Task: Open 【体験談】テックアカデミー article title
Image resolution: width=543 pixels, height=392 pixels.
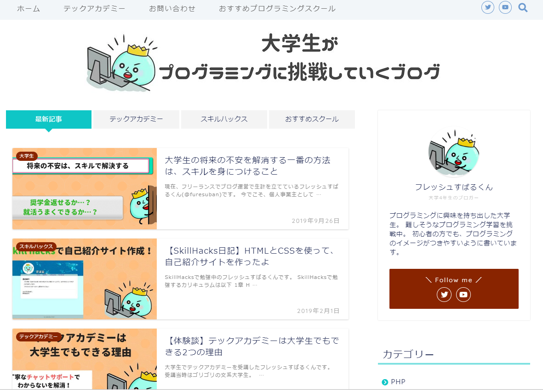Action: 252,347
